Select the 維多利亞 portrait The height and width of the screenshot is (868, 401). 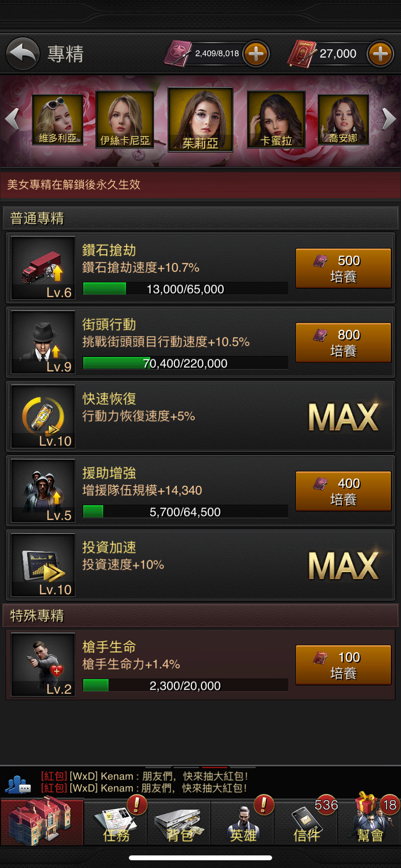58,120
